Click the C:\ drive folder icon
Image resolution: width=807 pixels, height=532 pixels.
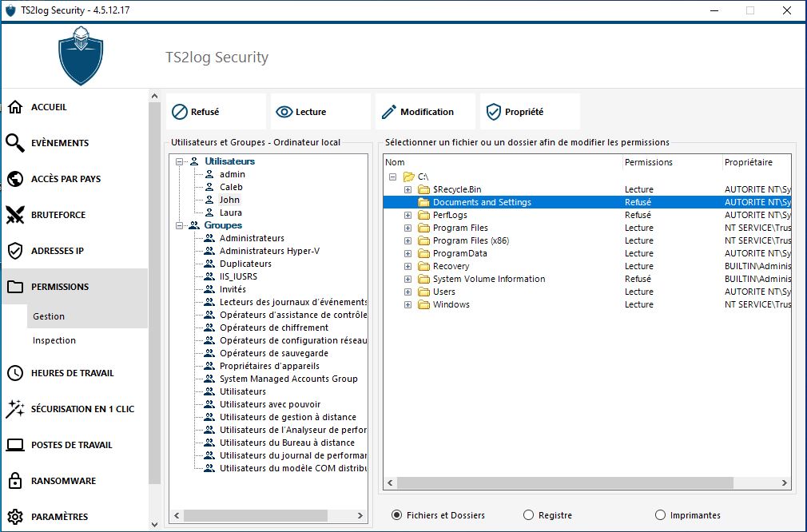pyautogui.click(x=408, y=177)
